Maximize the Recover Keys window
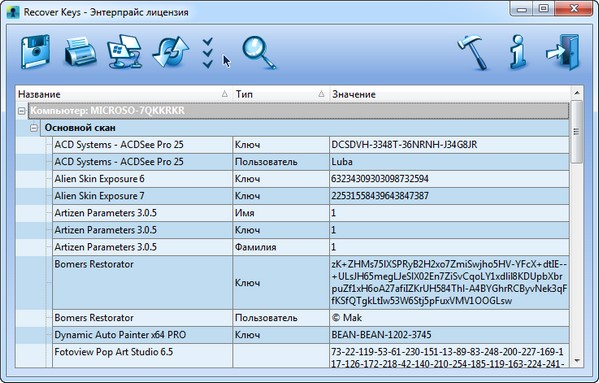The image size is (599, 383). tap(544, 9)
